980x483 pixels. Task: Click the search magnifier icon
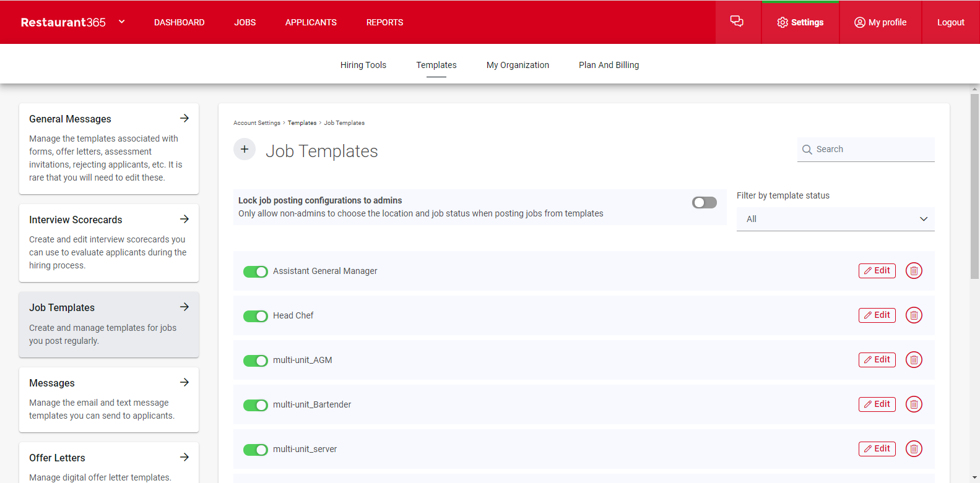tap(807, 150)
